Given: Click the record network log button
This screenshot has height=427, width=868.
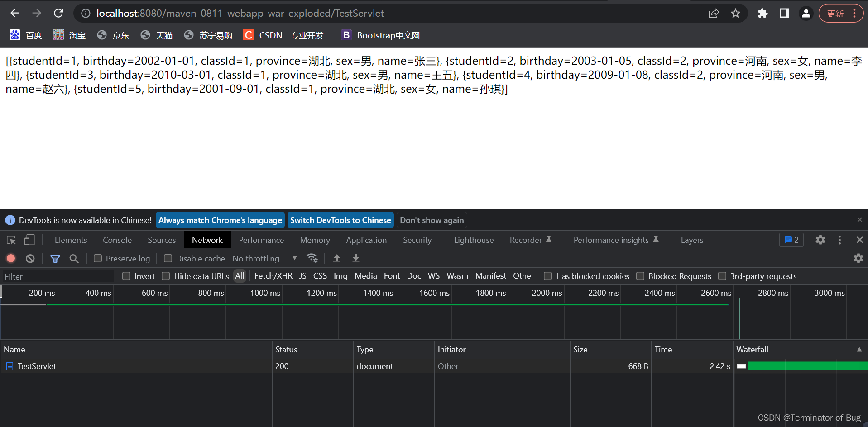Looking at the screenshot, I should pyautogui.click(x=11, y=258).
